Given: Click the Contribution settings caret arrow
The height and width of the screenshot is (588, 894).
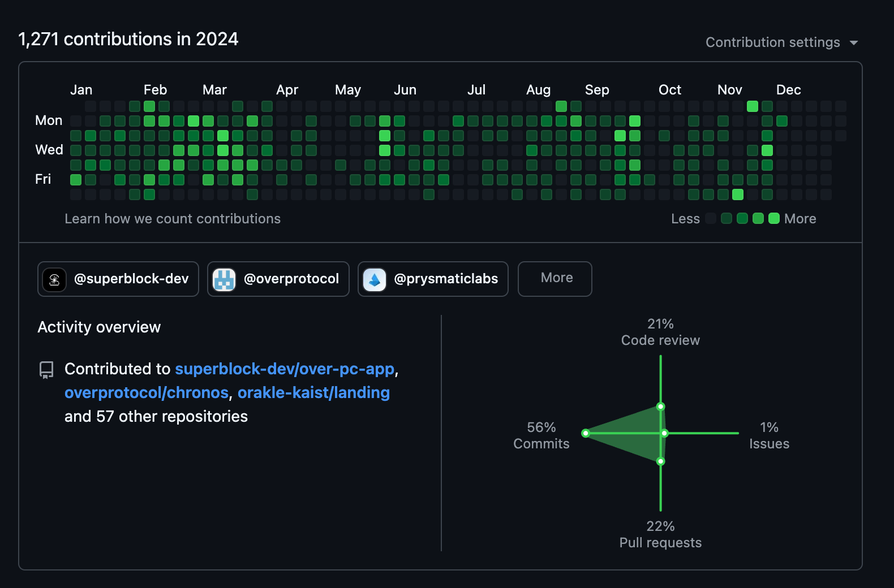Looking at the screenshot, I should 854,43.
